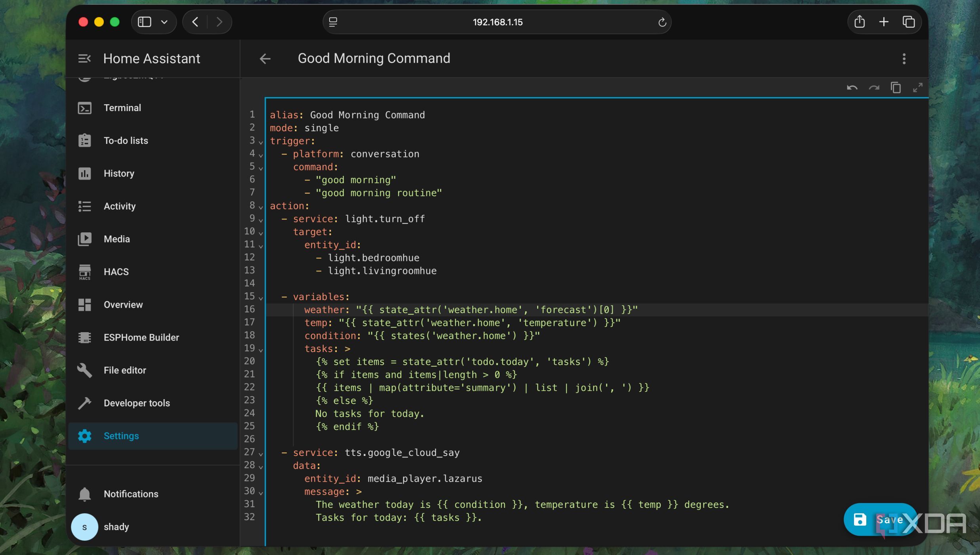Click the Developer tools hammer icon
The width and height of the screenshot is (980, 555).
tap(84, 403)
